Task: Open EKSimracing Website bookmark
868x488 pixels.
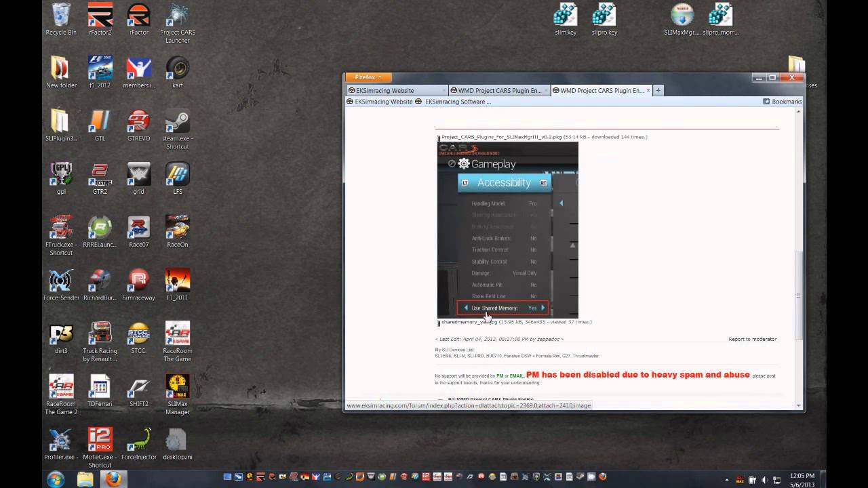Action: pos(379,102)
